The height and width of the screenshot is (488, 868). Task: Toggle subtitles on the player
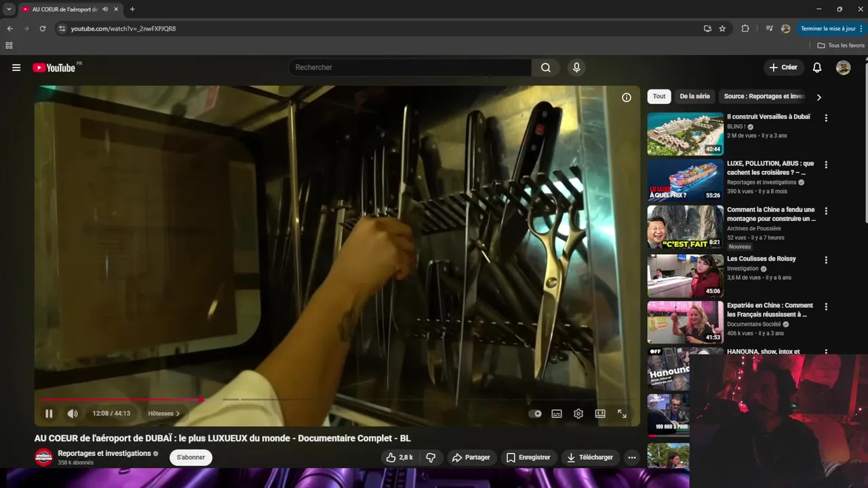557,413
